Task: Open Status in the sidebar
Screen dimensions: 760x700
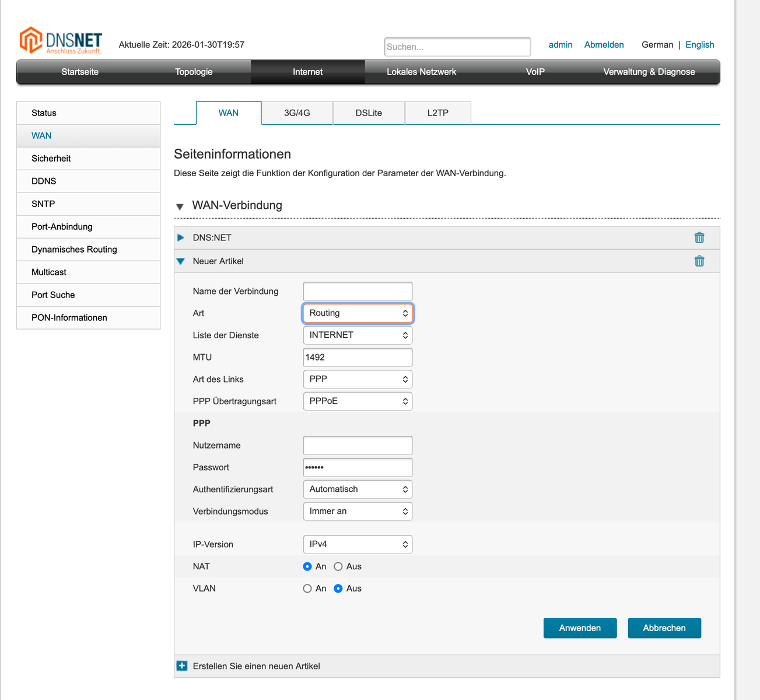Action: point(88,113)
